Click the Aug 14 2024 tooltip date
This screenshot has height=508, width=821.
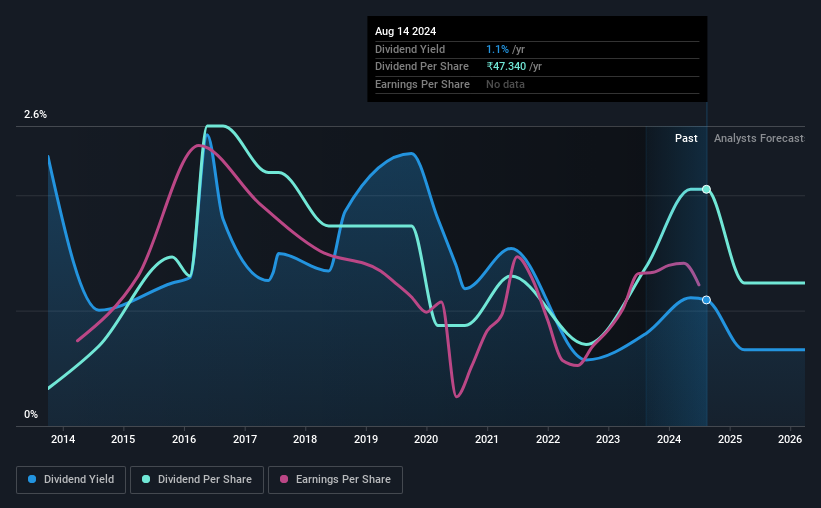405,31
